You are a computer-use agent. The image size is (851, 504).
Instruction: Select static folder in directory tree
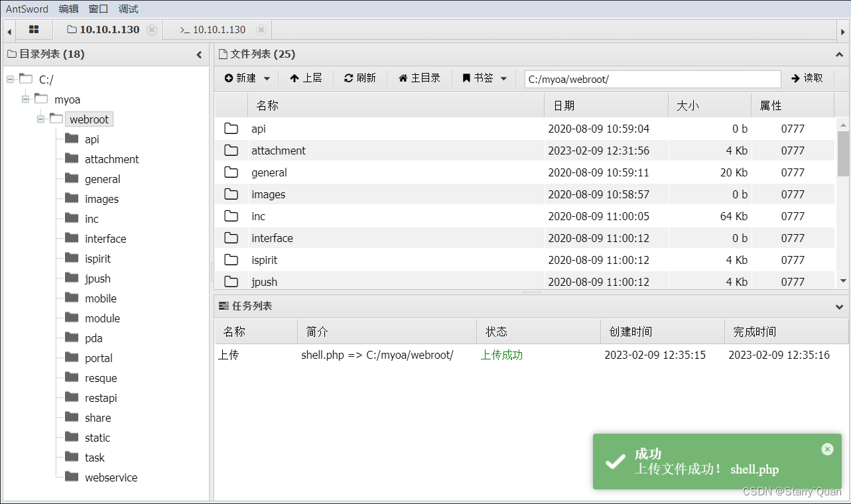coord(98,438)
